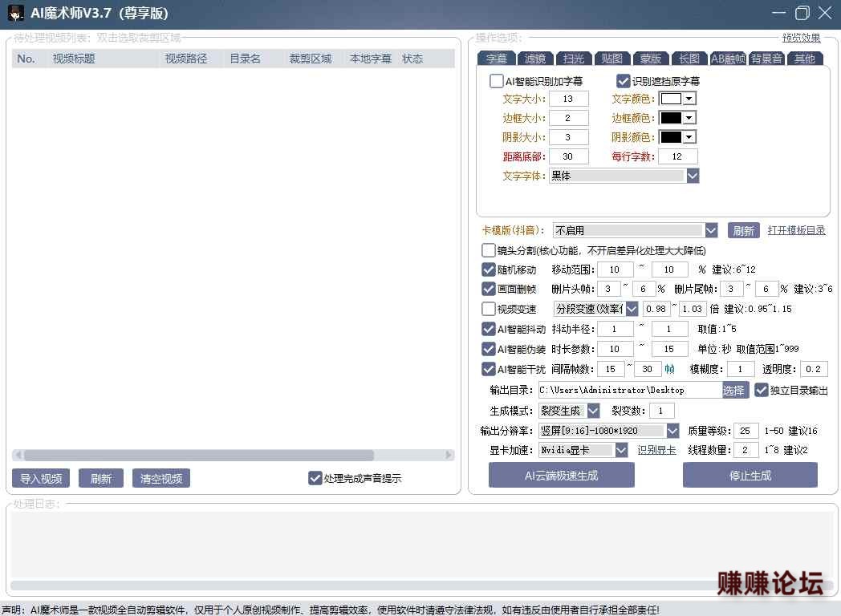Maximize the AI魔术师 window
The height and width of the screenshot is (616, 841).
(x=802, y=13)
